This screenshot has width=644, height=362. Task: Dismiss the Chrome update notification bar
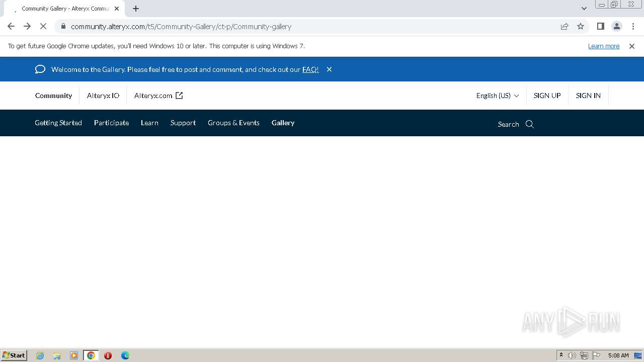pyautogui.click(x=632, y=46)
